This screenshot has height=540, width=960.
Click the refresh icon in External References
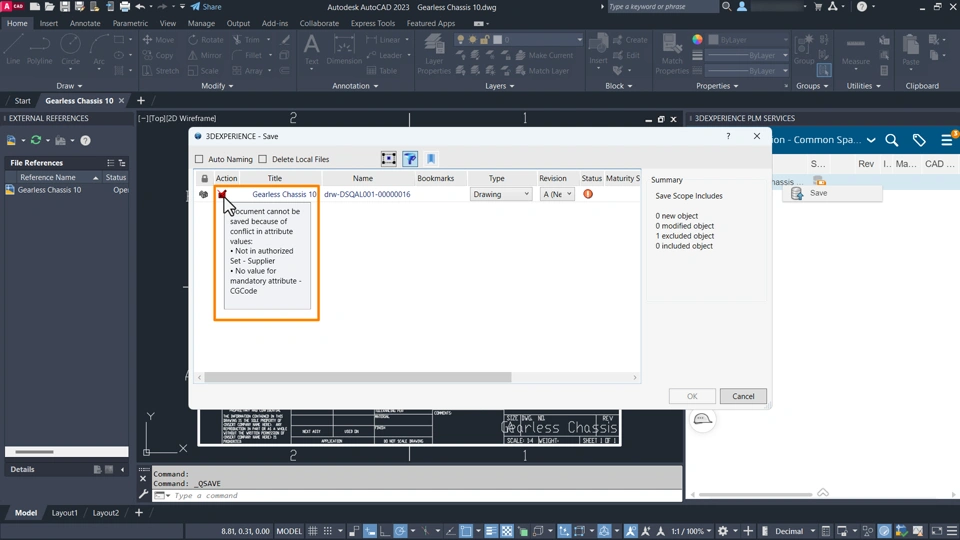coord(36,140)
